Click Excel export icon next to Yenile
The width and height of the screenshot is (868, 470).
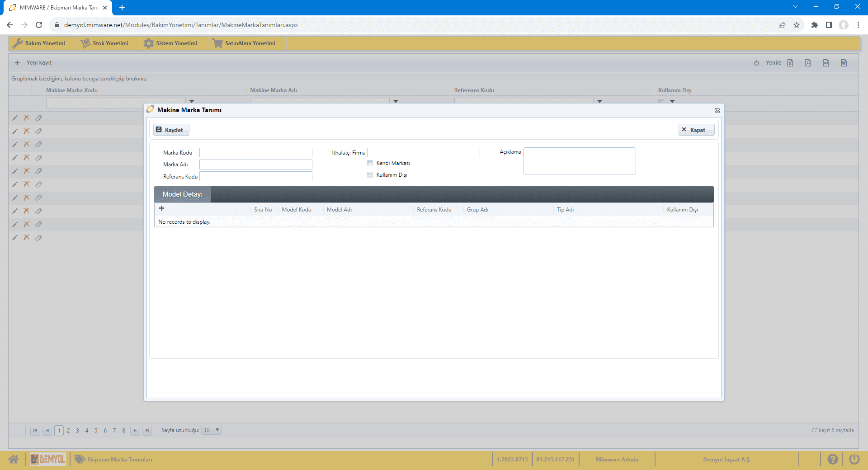pyautogui.click(x=790, y=63)
